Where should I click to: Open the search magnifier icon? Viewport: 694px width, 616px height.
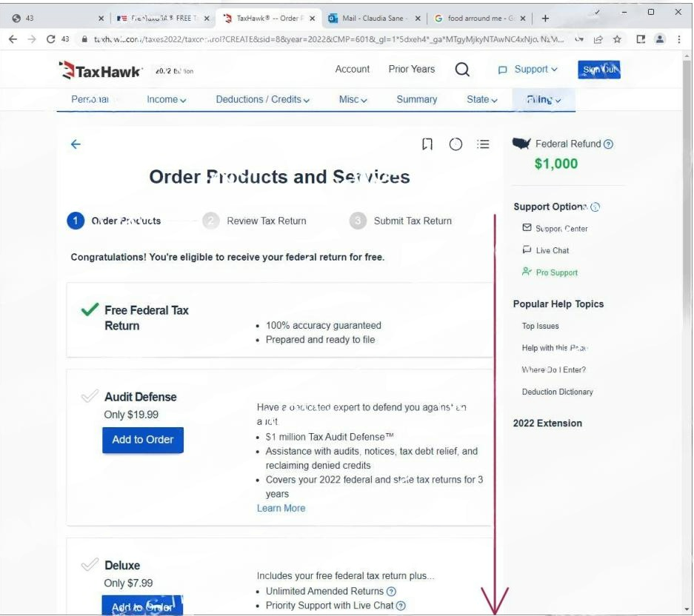462,70
